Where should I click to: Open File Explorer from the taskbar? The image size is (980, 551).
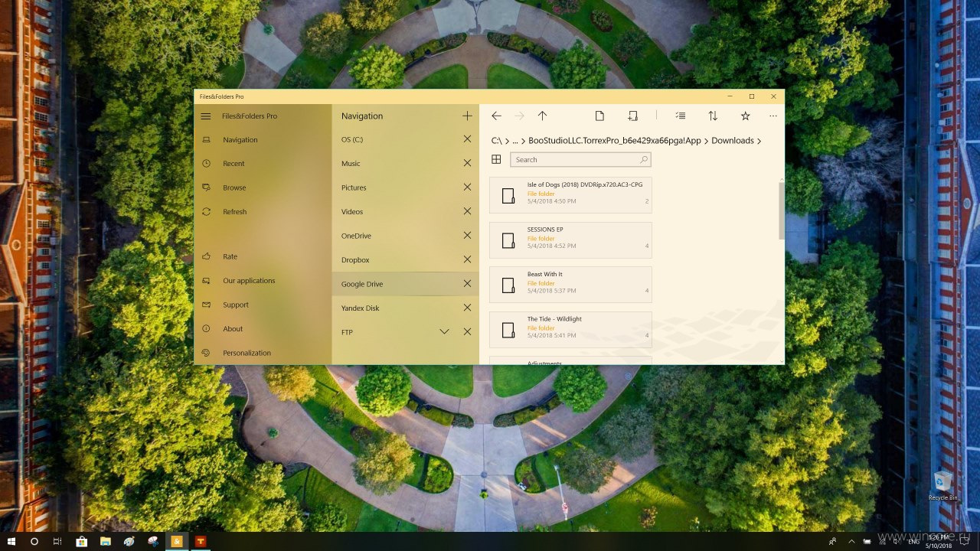[105, 541]
